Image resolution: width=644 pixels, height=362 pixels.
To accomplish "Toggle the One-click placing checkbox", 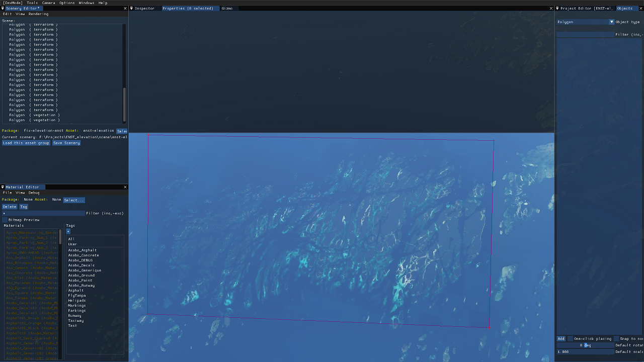I will [x=570, y=338].
